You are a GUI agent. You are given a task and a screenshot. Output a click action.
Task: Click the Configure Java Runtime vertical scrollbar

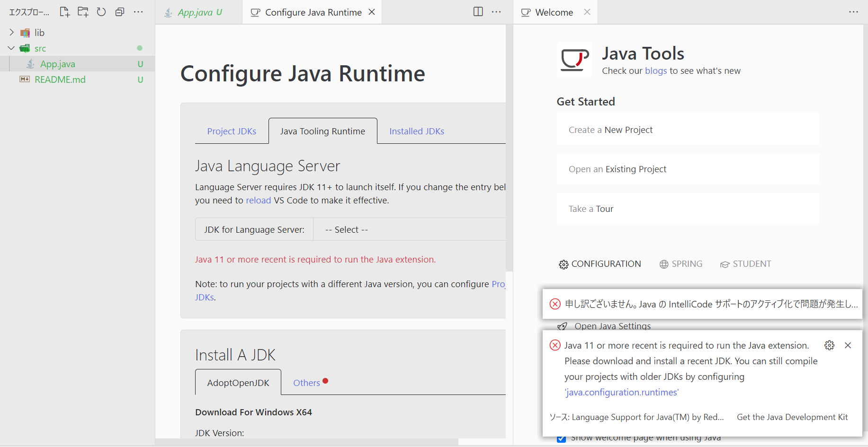510,148
